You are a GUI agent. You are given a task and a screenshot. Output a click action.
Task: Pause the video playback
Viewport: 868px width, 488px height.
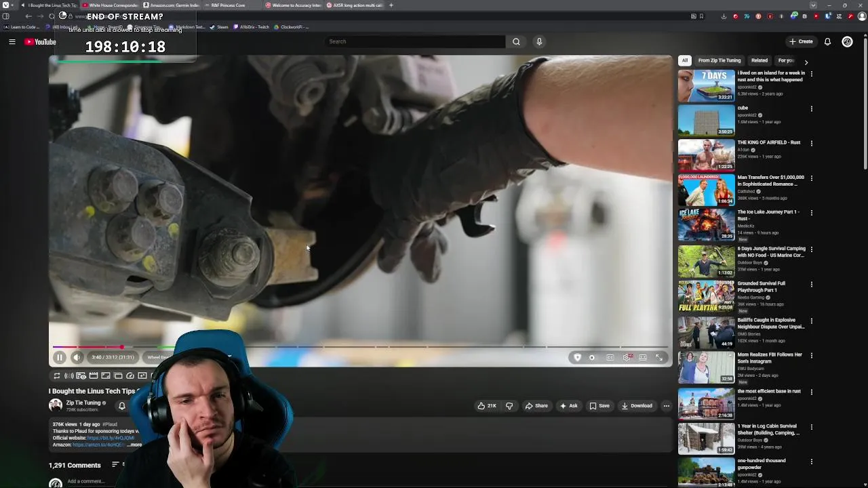click(x=59, y=357)
